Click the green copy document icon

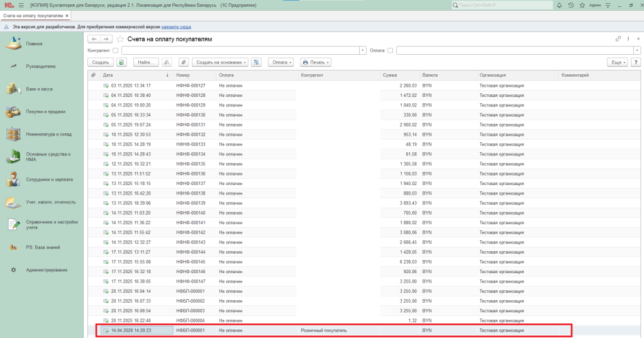(x=121, y=62)
